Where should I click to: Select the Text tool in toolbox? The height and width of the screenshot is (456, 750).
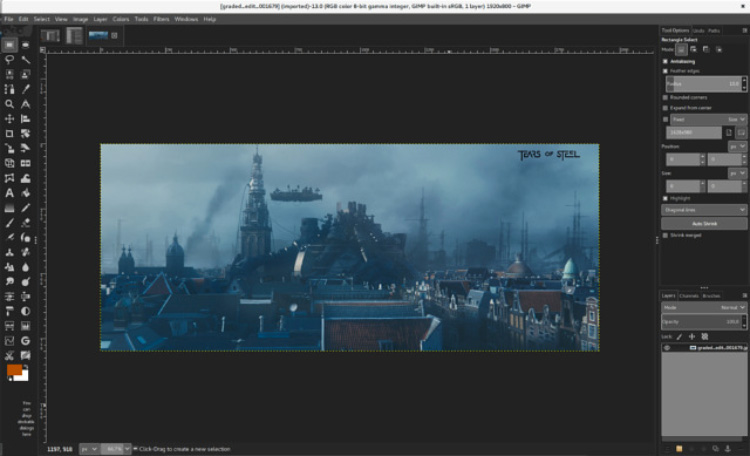coord(9,192)
